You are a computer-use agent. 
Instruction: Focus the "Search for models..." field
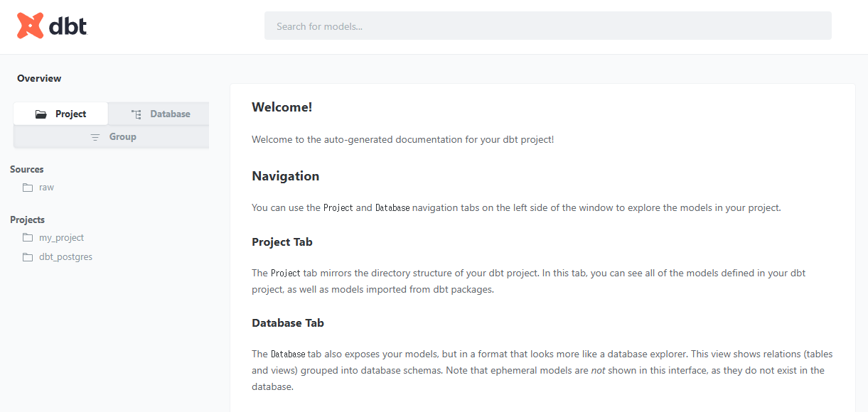(x=547, y=26)
